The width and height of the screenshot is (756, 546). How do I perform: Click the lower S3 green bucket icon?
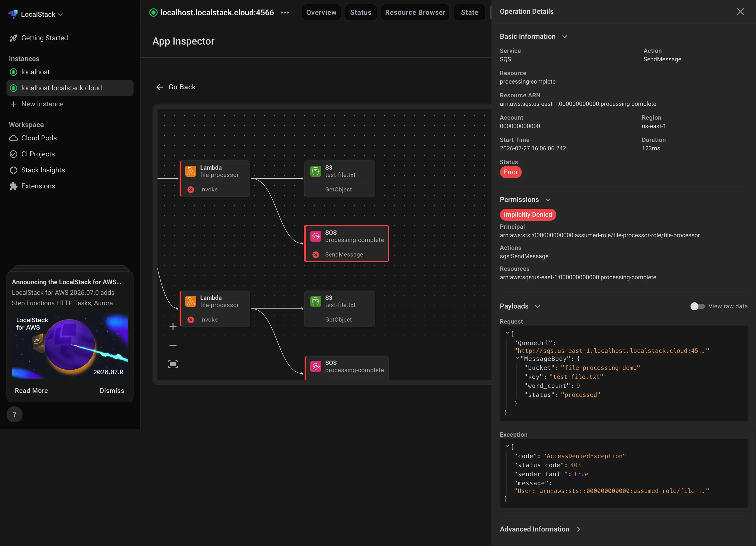pos(316,301)
